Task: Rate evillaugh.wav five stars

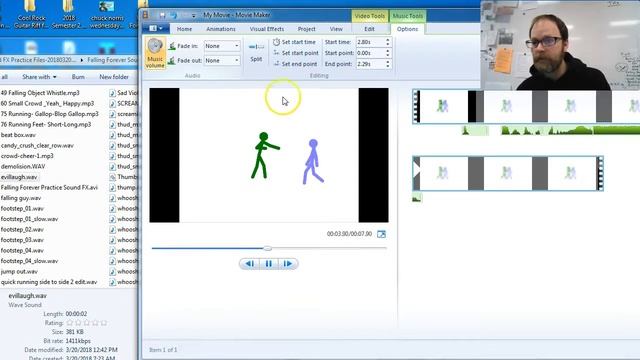Action: (x=104, y=323)
